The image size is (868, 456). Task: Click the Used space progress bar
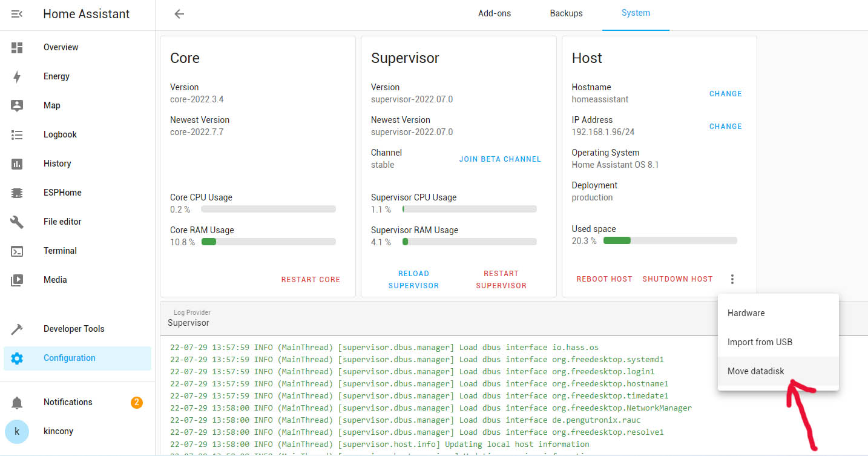click(670, 240)
